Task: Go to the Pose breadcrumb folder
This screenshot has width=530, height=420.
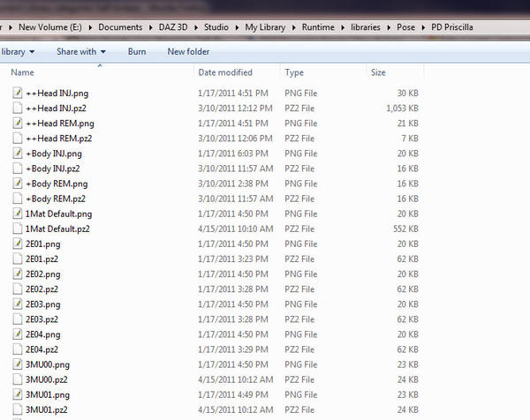Action: coord(406,27)
